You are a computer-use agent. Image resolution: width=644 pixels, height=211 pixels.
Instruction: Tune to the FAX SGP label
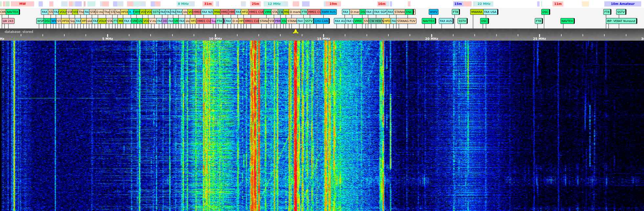point(380,12)
